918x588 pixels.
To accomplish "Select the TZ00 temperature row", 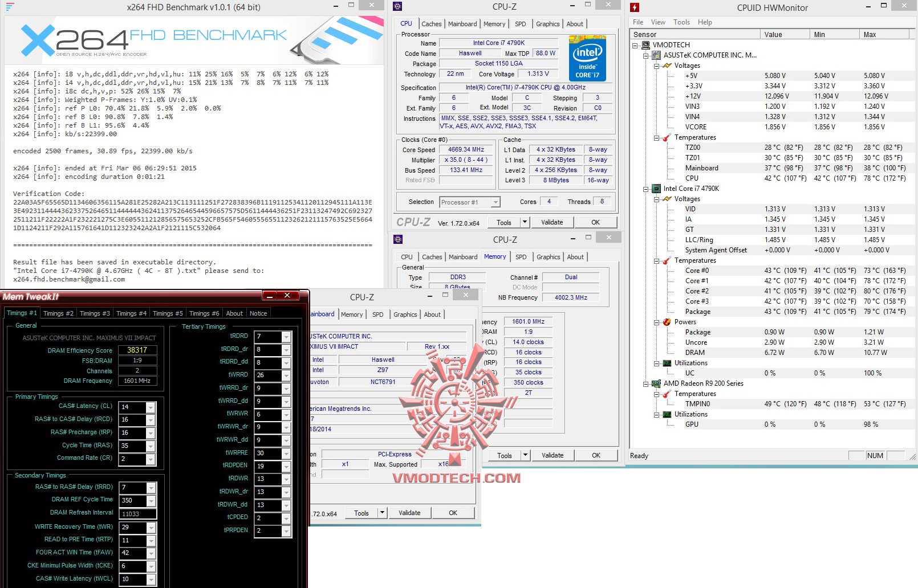I will [771, 148].
